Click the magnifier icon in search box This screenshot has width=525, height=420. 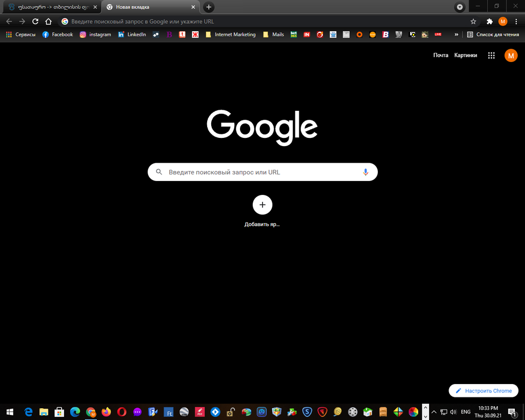pyautogui.click(x=159, y=172)
